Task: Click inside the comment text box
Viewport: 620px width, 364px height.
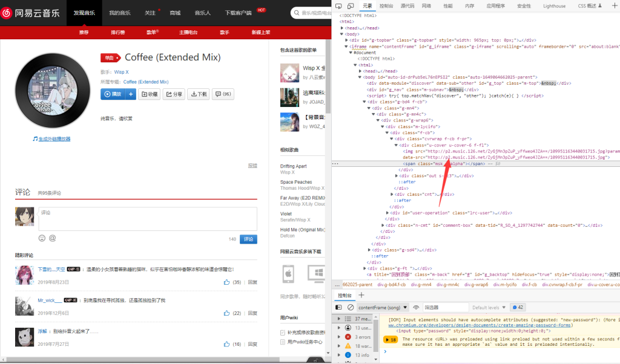Action: [x=148, y=219]
